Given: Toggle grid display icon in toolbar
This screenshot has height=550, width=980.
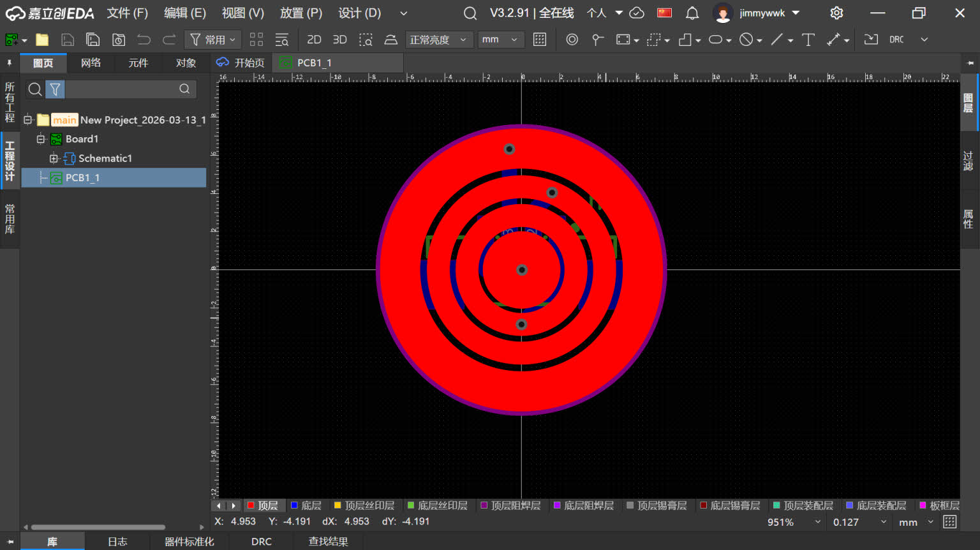Looking at the screenshot, I should (540, 40).
